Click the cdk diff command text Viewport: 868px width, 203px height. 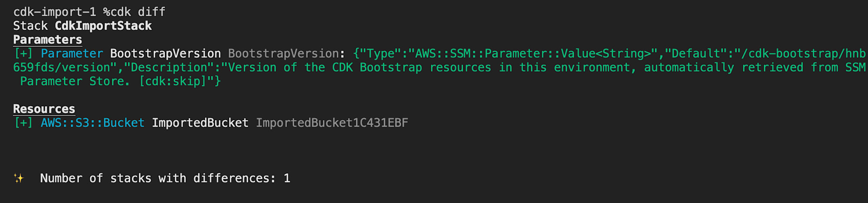coord(138,12)
